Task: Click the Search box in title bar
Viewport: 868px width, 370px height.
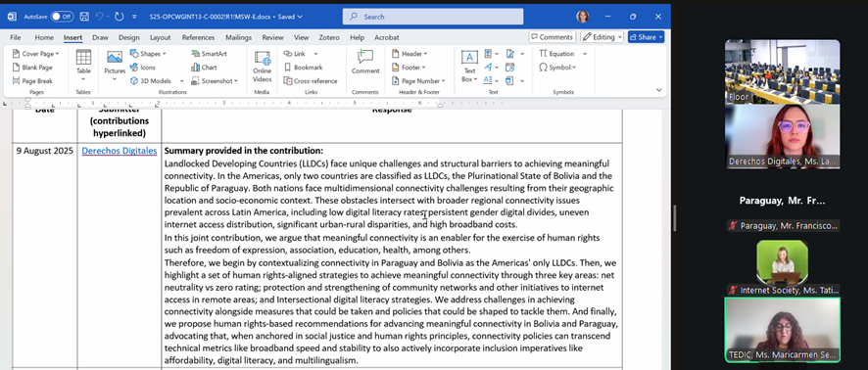Action: pyautogui.click(x=433, y=17)
